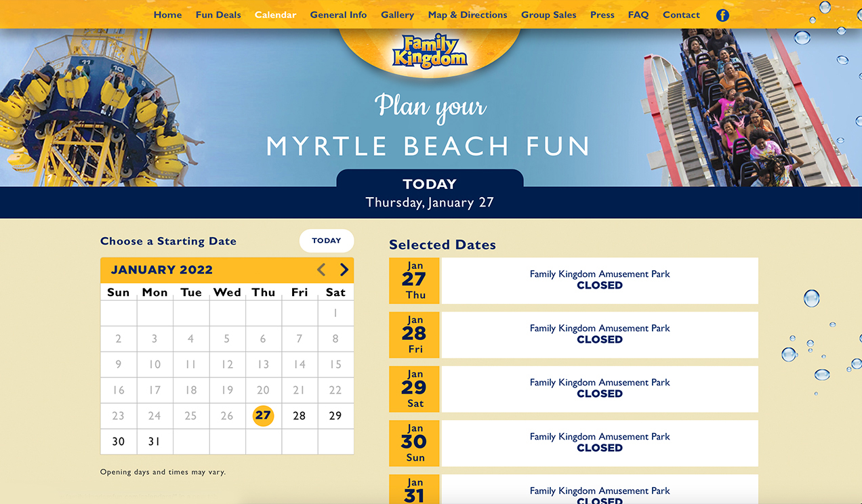Open the Fun Deals page
Image resolution: width=862 pixels, height=504 pixels.
pos(218,15)
